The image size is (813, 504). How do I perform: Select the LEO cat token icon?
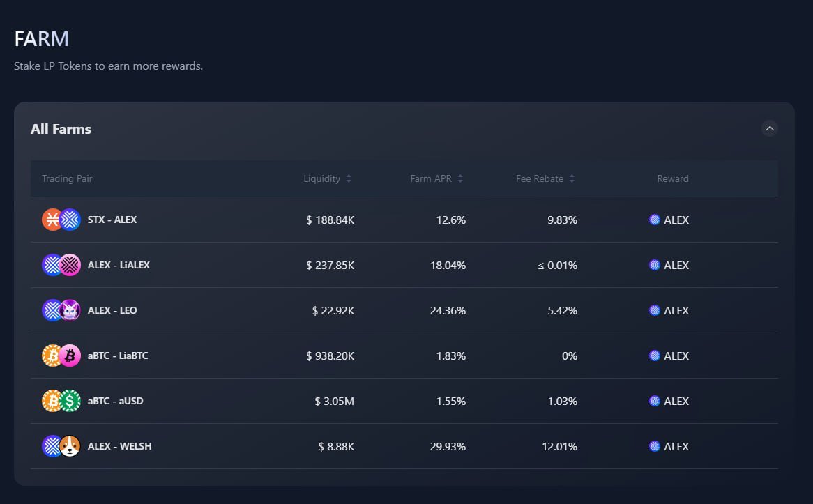[x=69, y=310]
